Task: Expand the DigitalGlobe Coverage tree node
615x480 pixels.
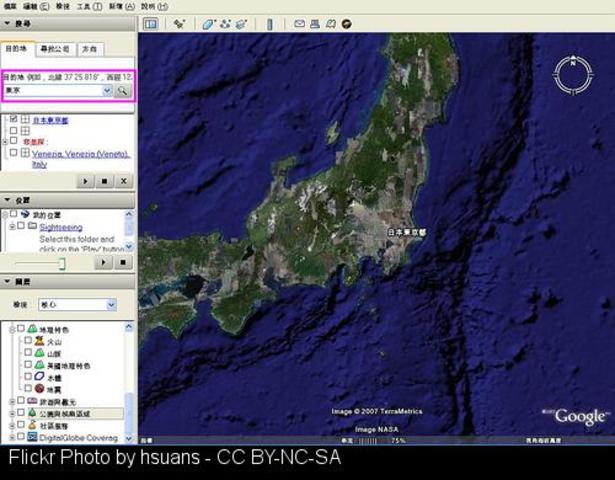Action: [12, 437]
